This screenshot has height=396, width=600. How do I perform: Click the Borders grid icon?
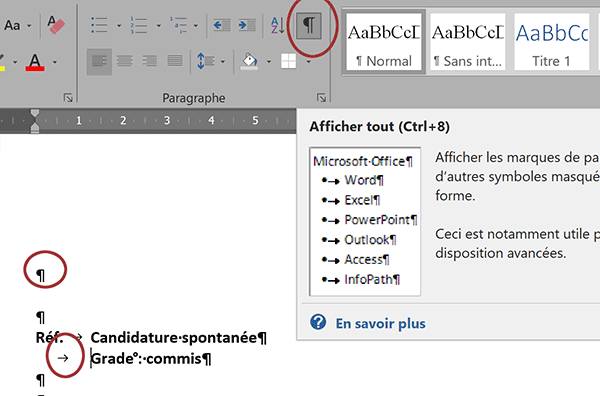pos(288,61)
